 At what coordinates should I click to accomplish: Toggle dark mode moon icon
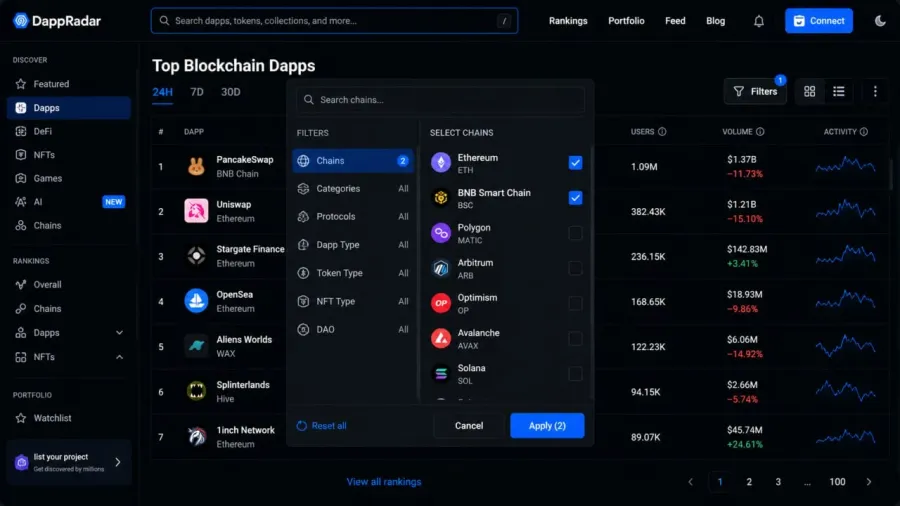tap(880, 21)
